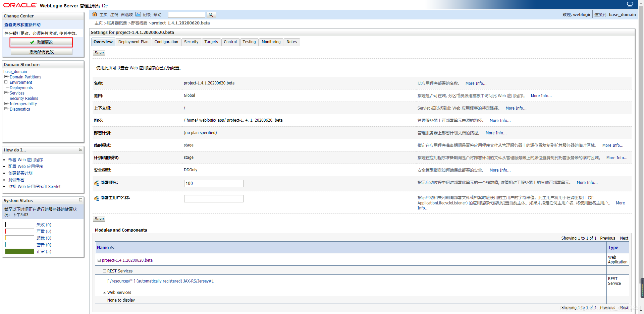The height and width of the screenshot is (314, 644).
Task: Open the Testing tab
Action: pos(249,42)
